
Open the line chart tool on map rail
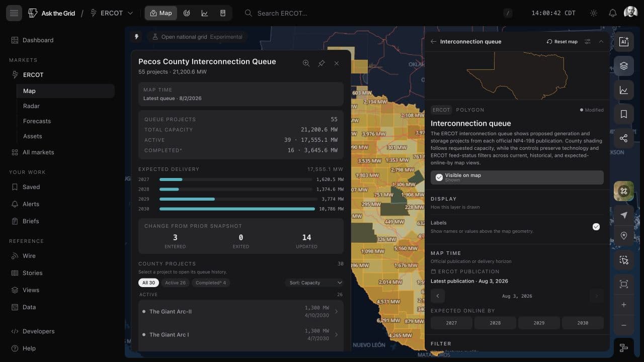point(624,90)
